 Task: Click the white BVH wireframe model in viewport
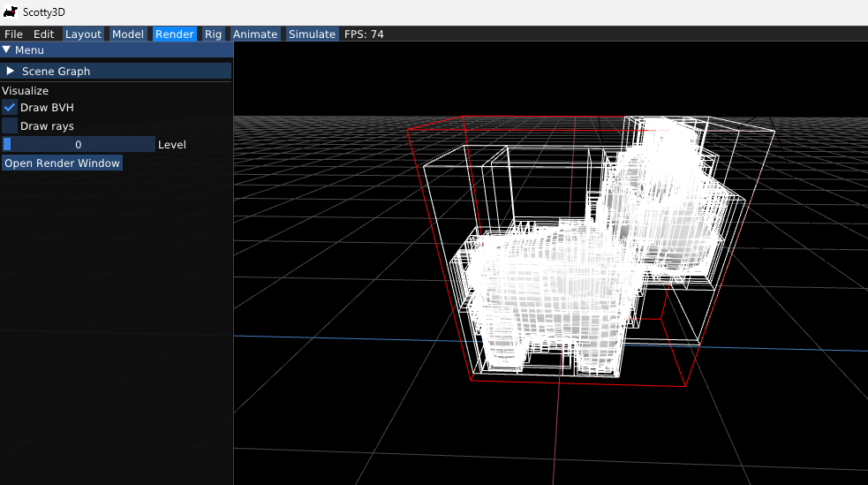pos(547,292)
